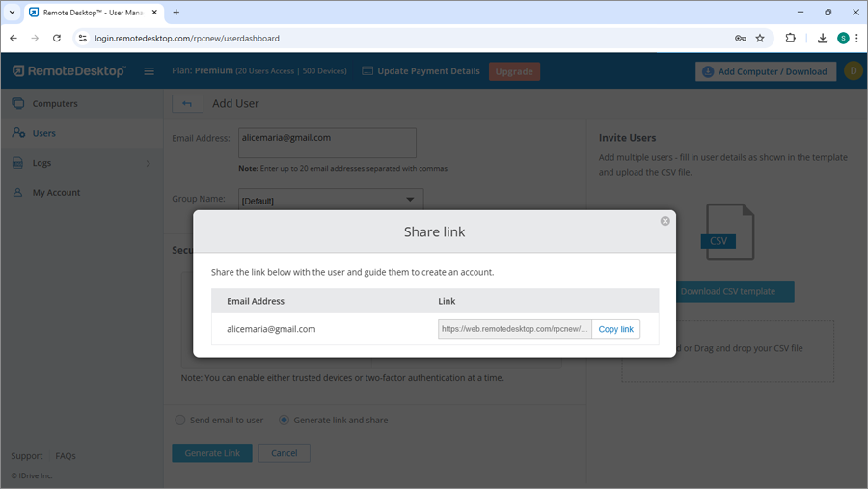Click the Plan: Premium label
This screenshot has height=489, width=868.
click(203, 70)
